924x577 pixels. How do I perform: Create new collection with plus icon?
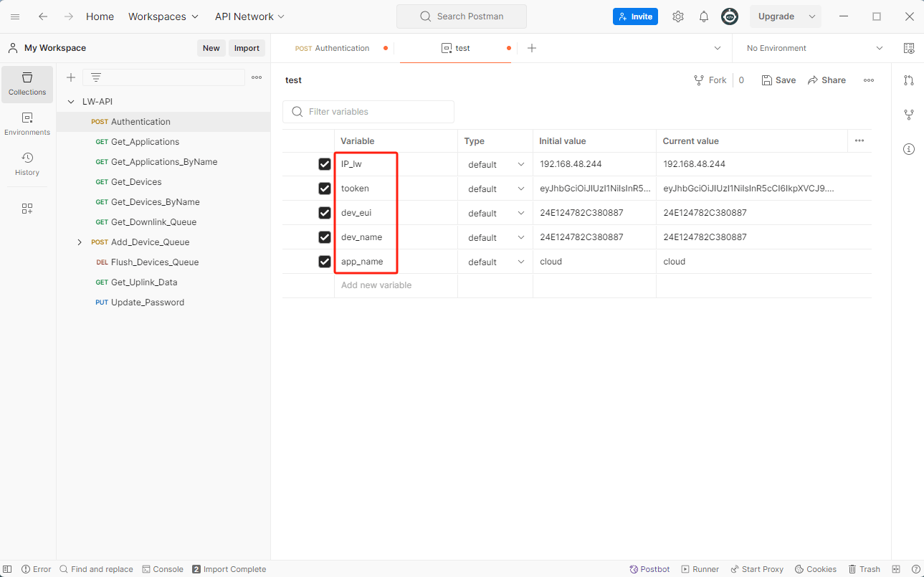coord(71,77)
